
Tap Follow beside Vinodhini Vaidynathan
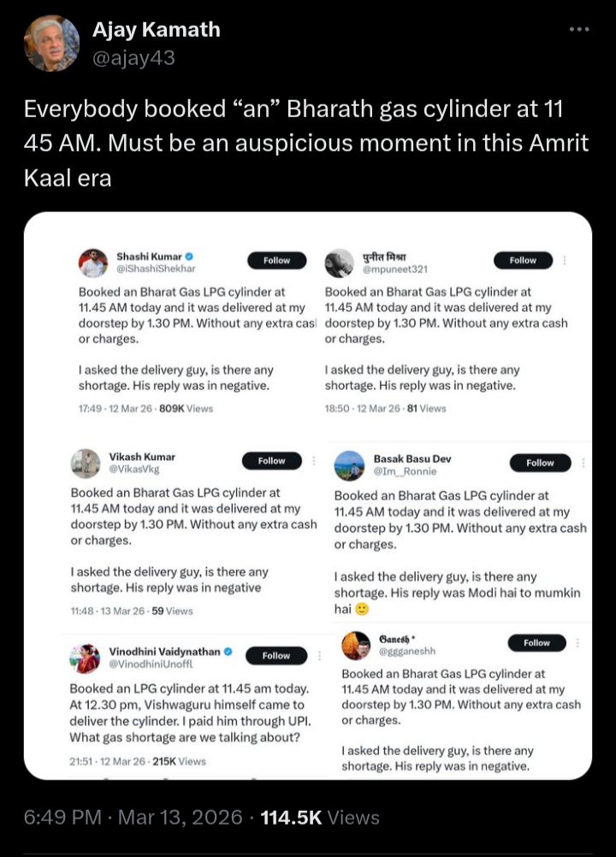[x=276, y=656]
